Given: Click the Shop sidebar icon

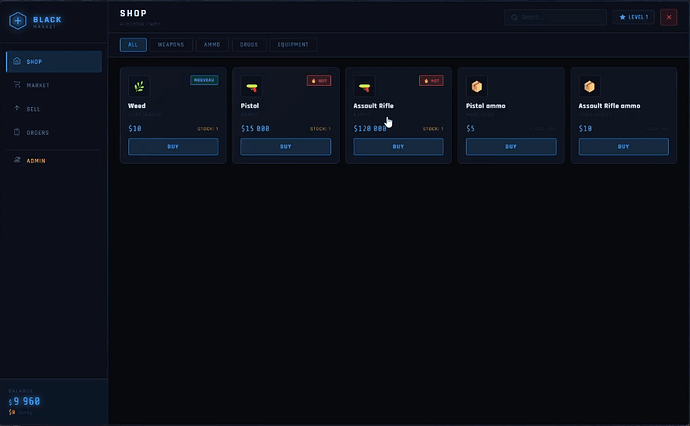Looking at the screenshot, I should pyautogui.click(x=17, y=61).
